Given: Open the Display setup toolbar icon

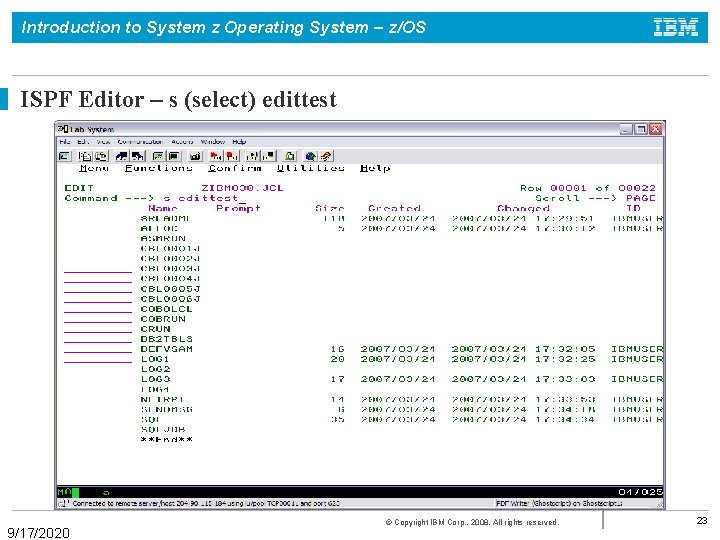Looking at the screenshot, I should 158,156.
